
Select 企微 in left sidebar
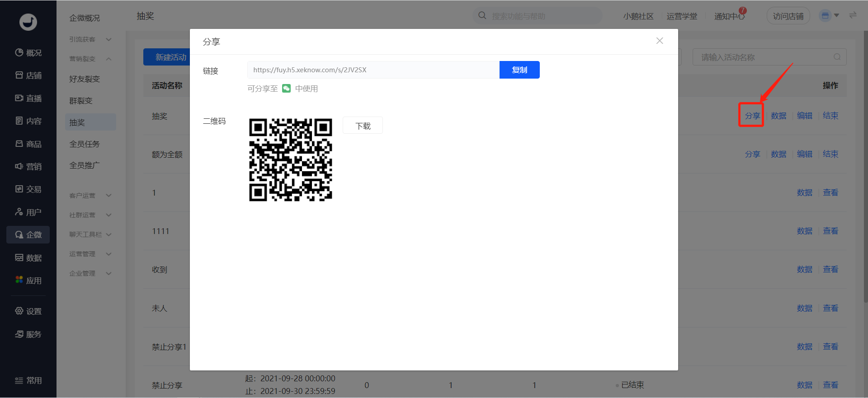(28, 235)
